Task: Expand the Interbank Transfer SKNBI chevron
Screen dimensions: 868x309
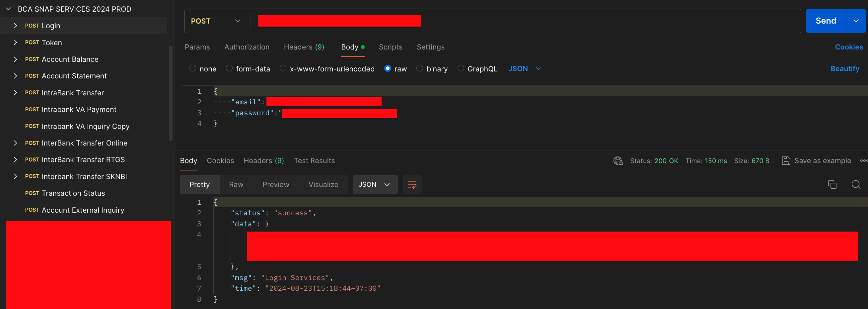Action: (15, 176)
